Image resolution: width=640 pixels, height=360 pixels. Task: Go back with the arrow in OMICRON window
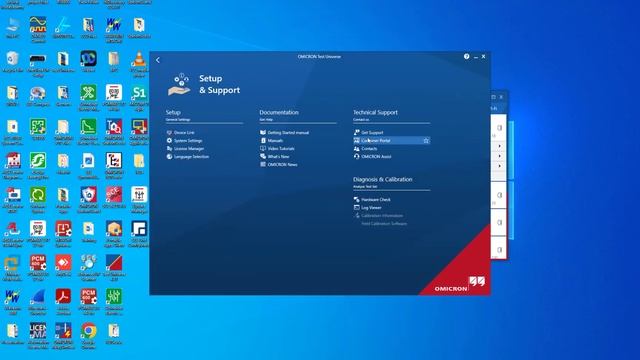point(158,60)
